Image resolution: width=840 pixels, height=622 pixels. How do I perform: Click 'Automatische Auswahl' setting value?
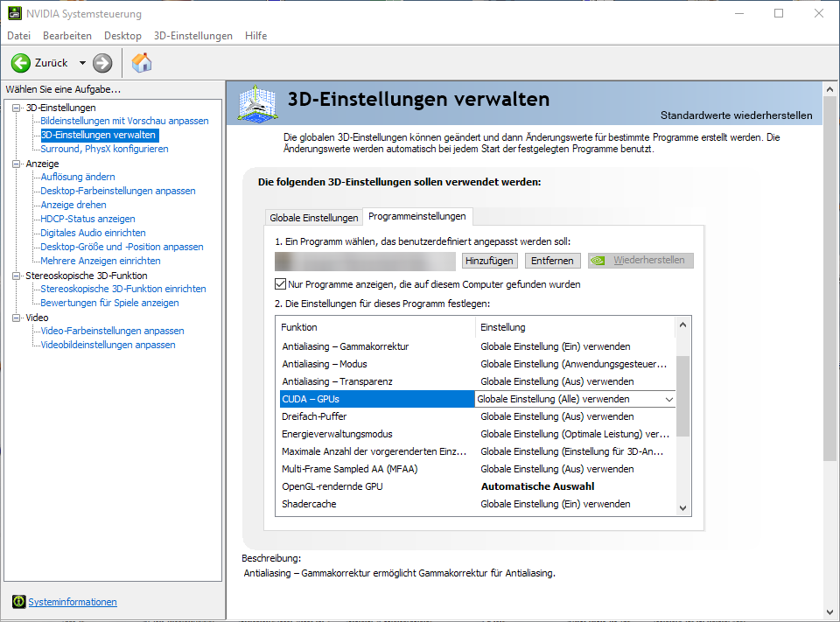coord(538,486)
